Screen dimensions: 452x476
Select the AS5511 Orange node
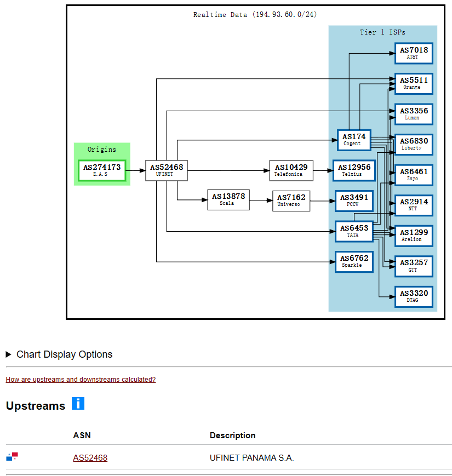coord(414,83)
